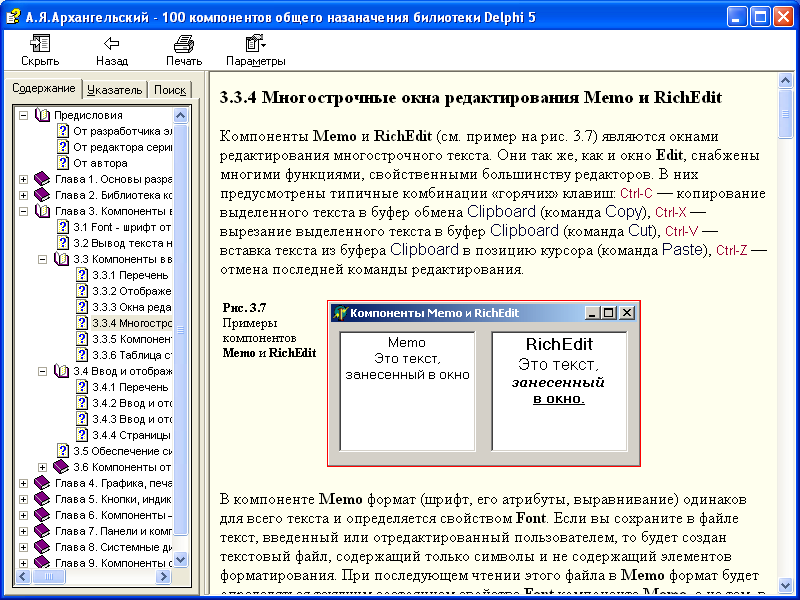This screenshot has width=800, height=600.
Task: Click the heading 3.3.4 Многострочные окна
Action: 471,97
